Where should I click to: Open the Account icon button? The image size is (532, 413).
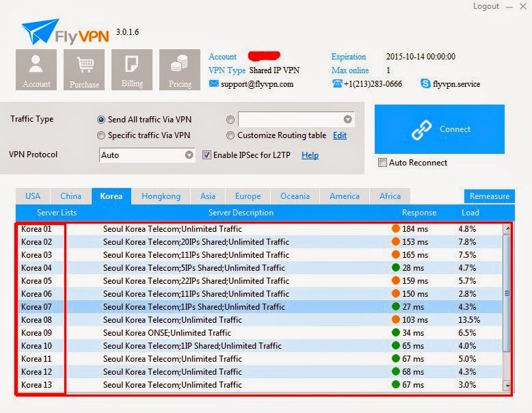pyautogui.click(x=36, y=70)
